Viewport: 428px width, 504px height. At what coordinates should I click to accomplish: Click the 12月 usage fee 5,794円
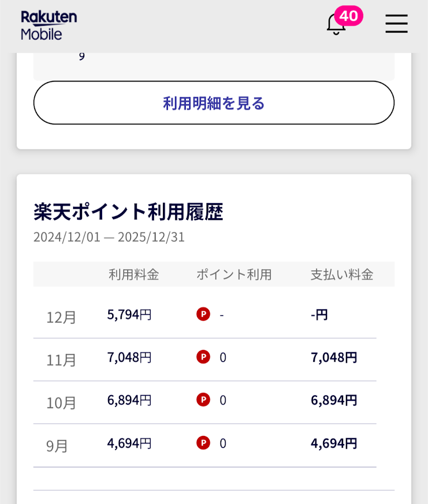coord(129,314)
